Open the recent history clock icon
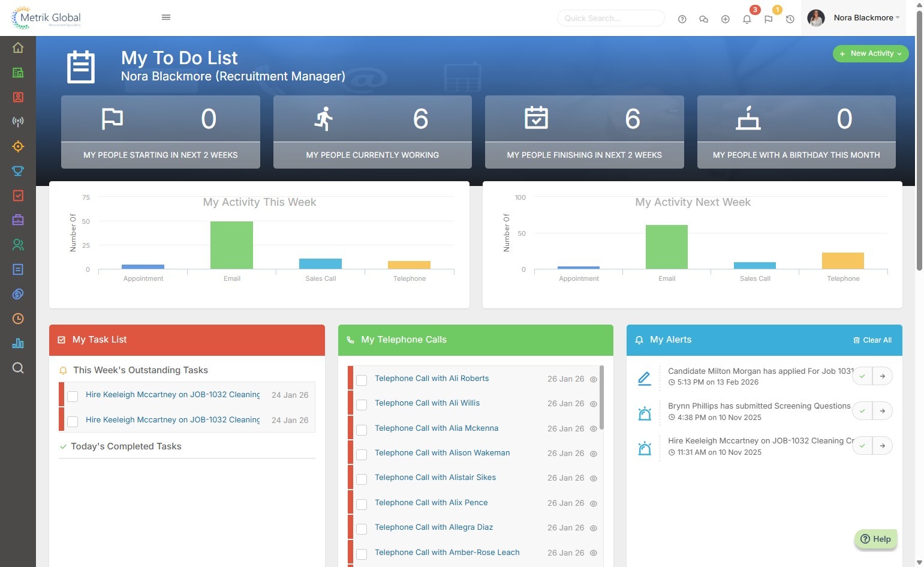Viewport: 924px width, 567px height. click(x=790, y=19)
